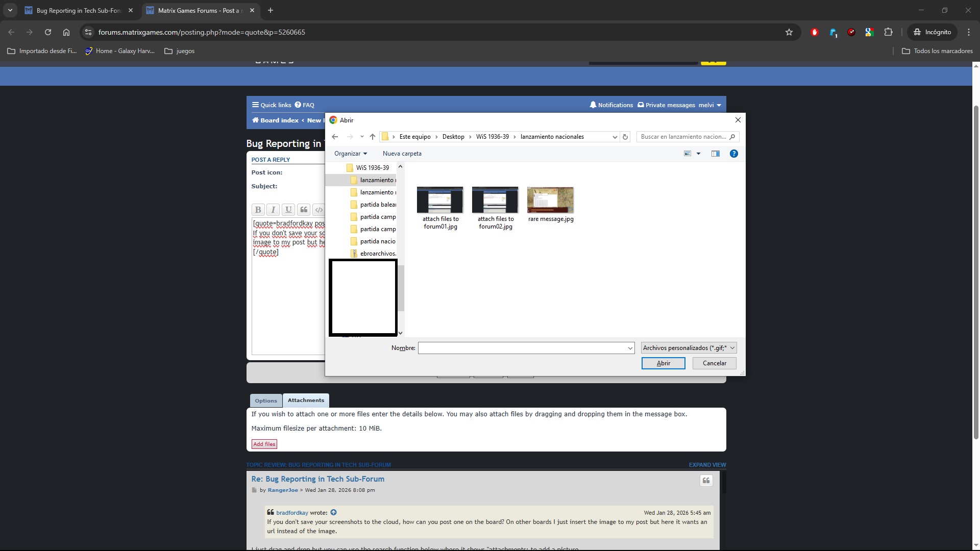Image resolution: width=980 pixels, height=551 pixels.
Task: Expand the view options dropdown arrow
Action: [x=698, y=153]
